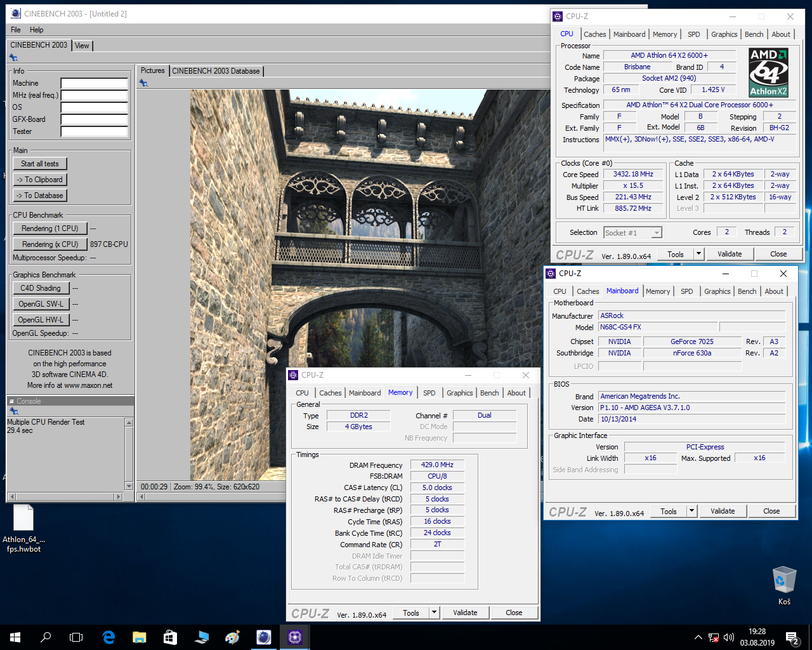Select the Pictures tab
The width and height of the screenshot is (812, 650).
pyautogui.click(x=152, y=70)
